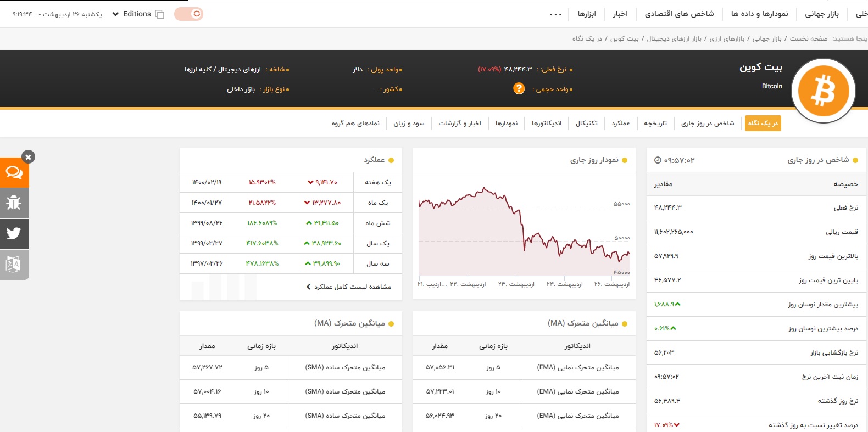This screenshot has height=432, width=868.
Task: Switch to the تاریخچه tab
Action: coord(655,124)
